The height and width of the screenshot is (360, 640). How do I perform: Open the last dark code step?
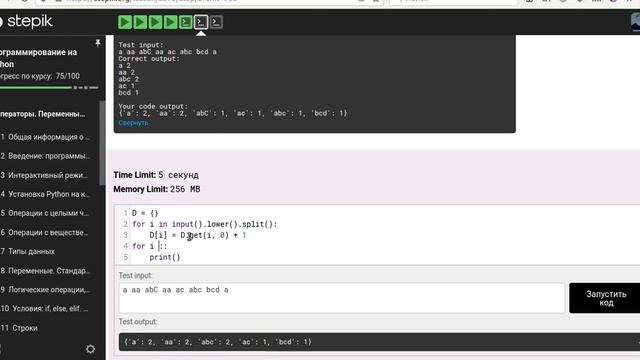(216, 22)
